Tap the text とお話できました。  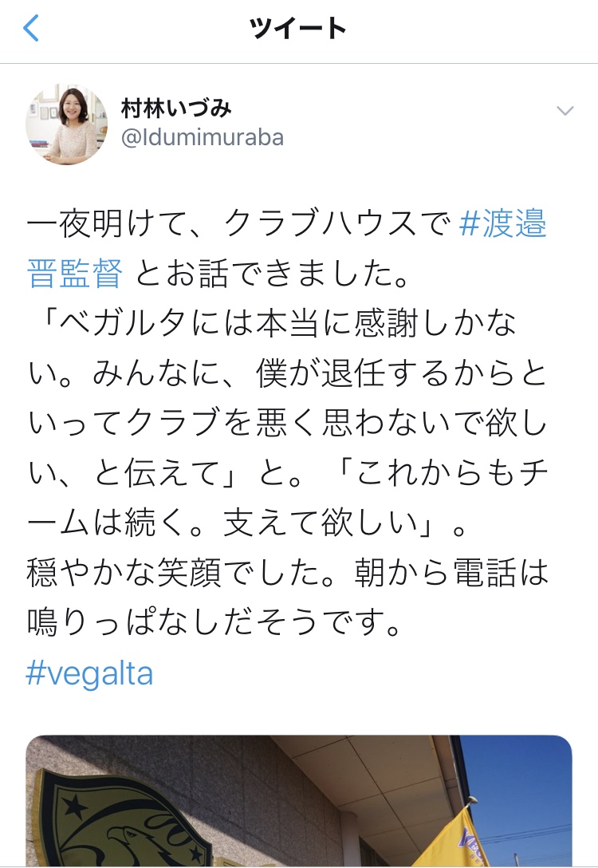coord(273,274)
